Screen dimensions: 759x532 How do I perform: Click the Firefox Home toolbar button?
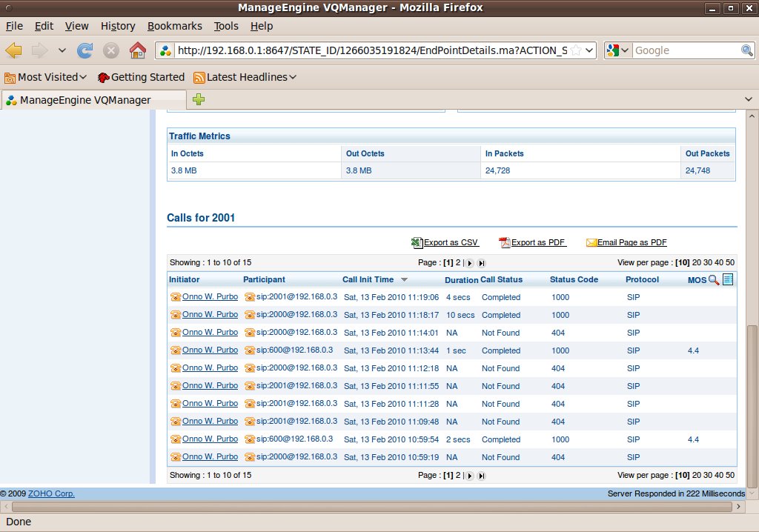tap(137, 50)
